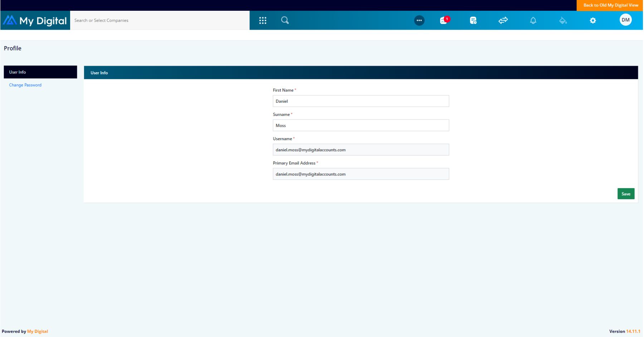Open the Search or Select Companies box

pos(160,20)
